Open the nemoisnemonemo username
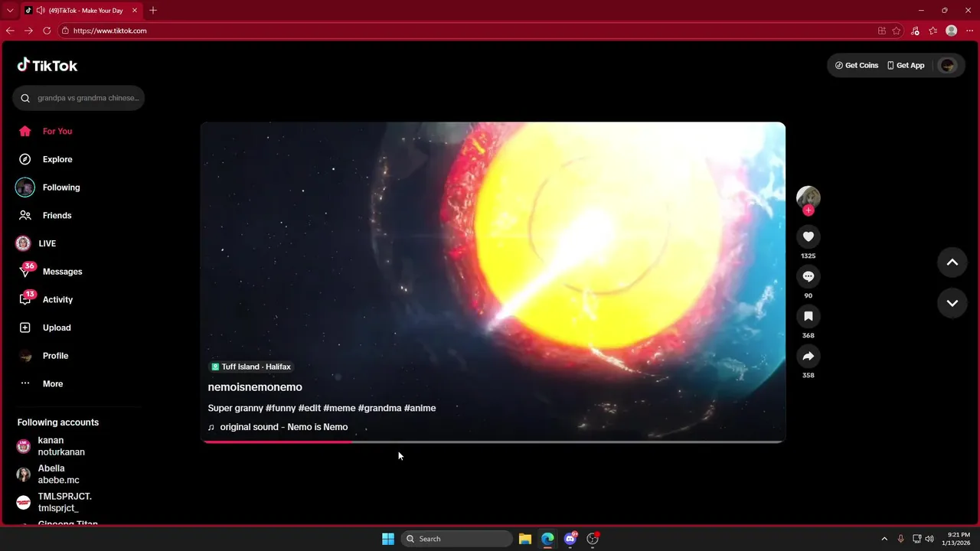The height and width of the screenshot is (551, 980). pos(255,387)
